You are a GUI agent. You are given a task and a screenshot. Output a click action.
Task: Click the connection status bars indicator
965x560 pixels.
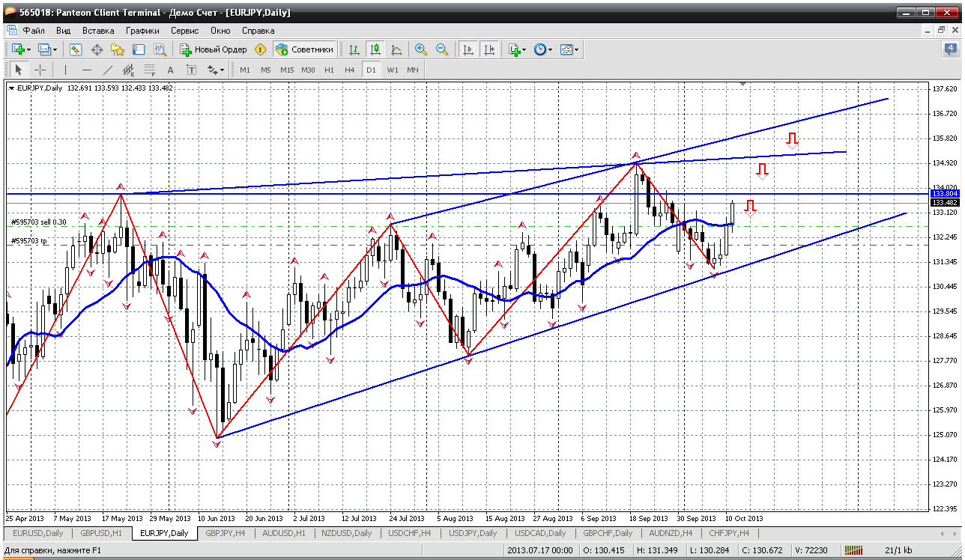[x=855, y=551]
